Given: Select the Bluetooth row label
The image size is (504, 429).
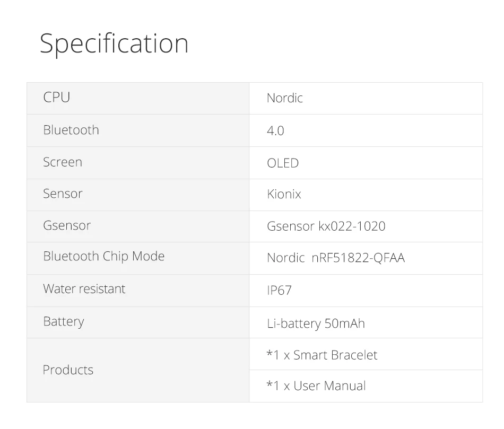Looking at the screenshot, I should click(71, 130).
